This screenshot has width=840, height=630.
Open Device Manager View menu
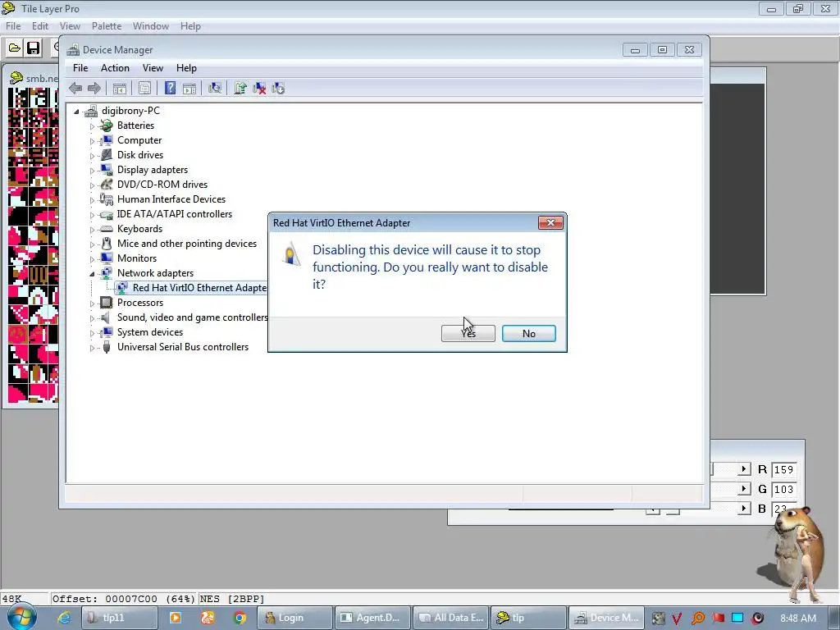tap(153, 68)
